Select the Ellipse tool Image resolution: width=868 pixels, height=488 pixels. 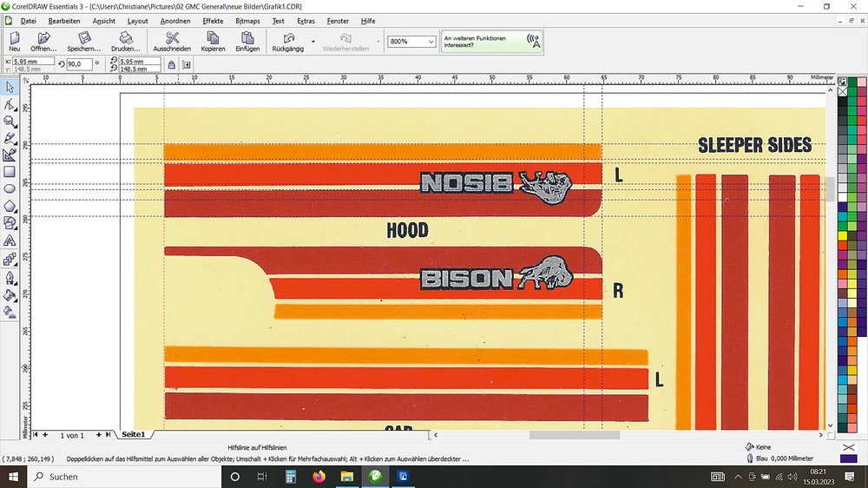(x=10, y=189)
